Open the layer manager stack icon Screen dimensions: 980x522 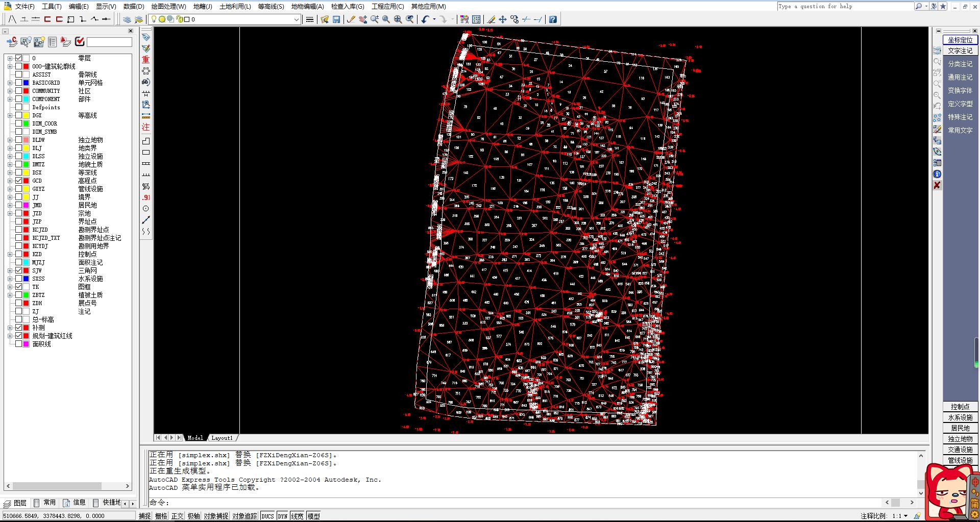127,19
